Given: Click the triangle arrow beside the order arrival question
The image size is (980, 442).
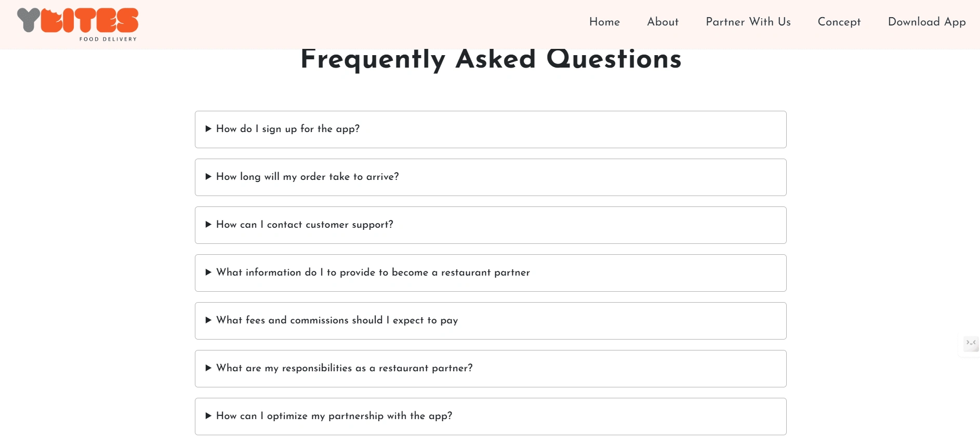Looking at the screenshot, I should tap(208, 177).
